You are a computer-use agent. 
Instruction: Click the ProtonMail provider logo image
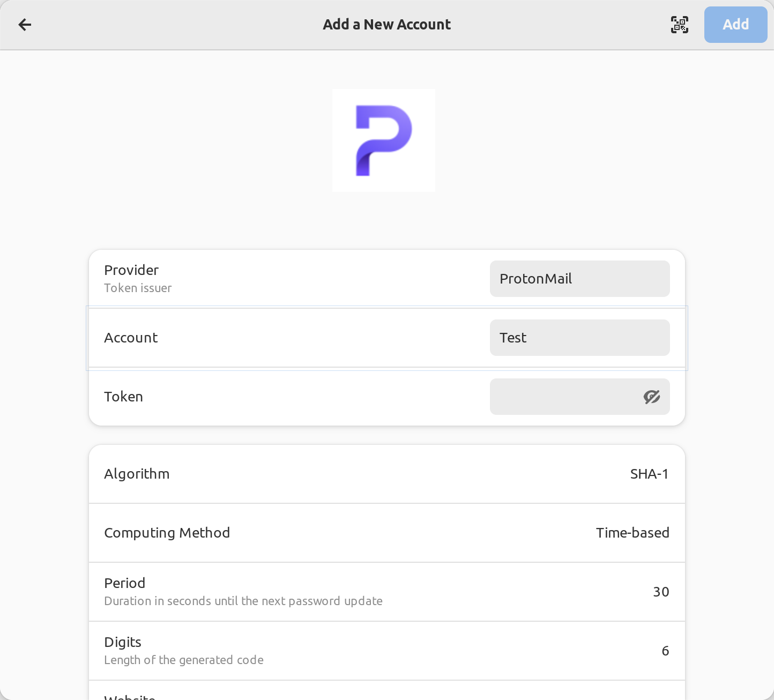[x=383, y=140]
